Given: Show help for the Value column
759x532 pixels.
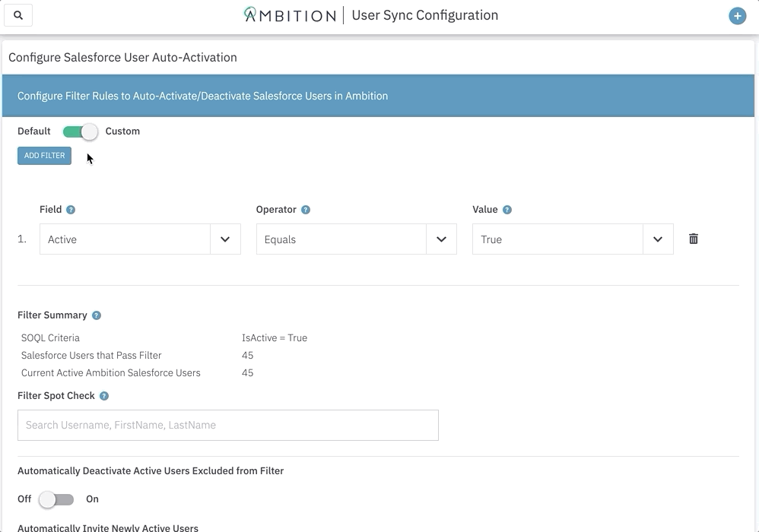Looking at the screenshot, I should pyautogui.click(x=507, y=210).
